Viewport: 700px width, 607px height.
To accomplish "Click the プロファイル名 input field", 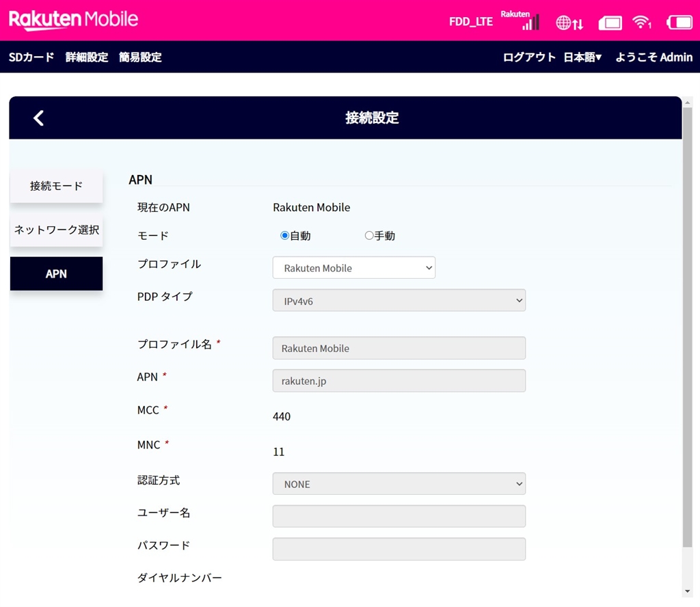I will click(399, 348).
